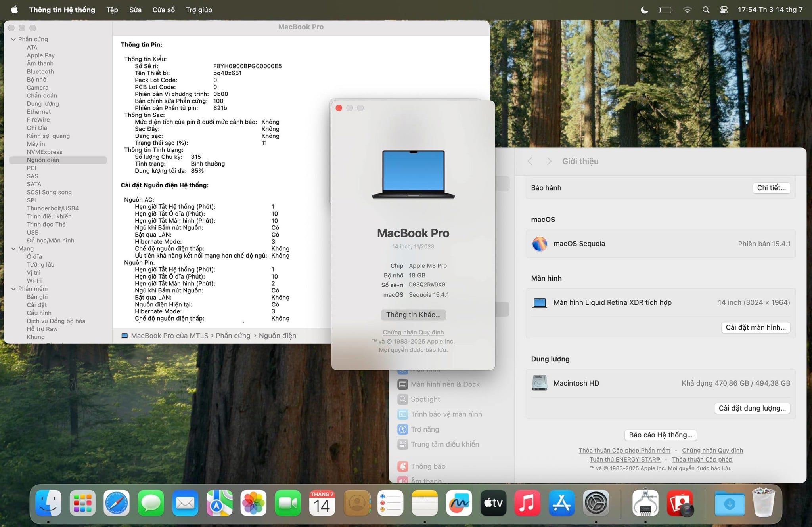The width and height of the screenshot is (812, 527).
Task: Open Spotlight search in the menu bar
Action: 706,10
